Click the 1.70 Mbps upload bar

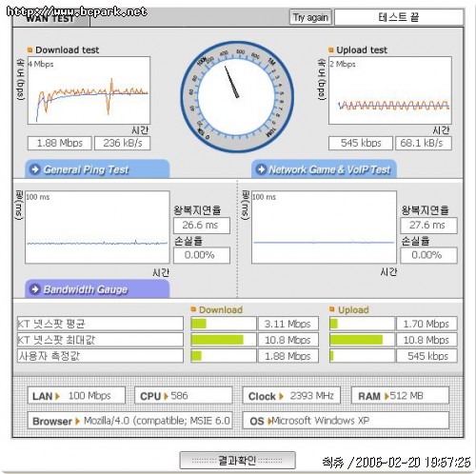[x=362, y=324]
